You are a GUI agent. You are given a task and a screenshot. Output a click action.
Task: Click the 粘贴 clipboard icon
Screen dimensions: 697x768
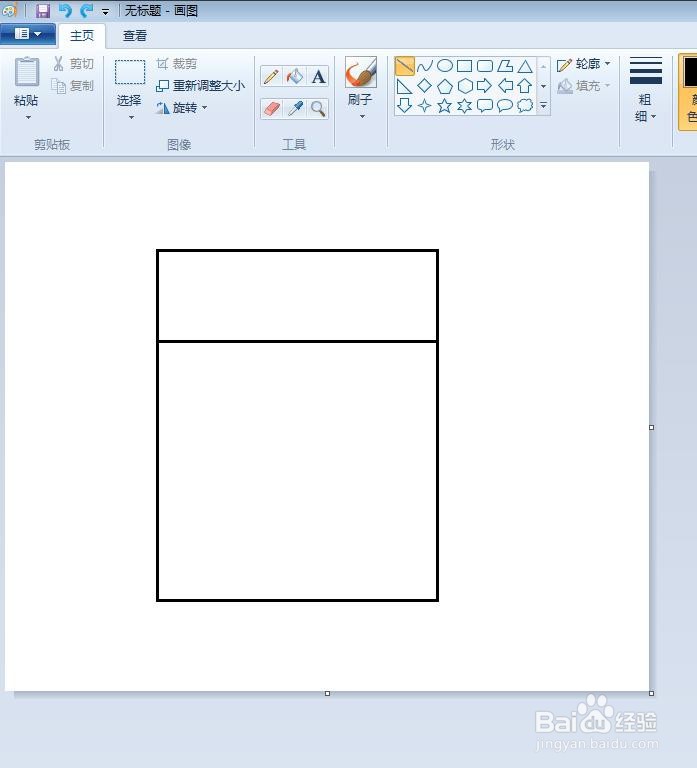point(27,72)
